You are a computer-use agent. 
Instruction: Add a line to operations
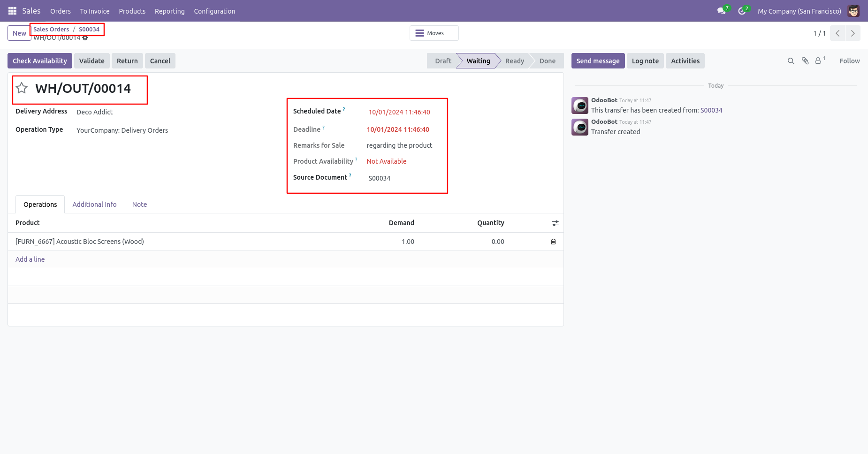click(30, 259)
